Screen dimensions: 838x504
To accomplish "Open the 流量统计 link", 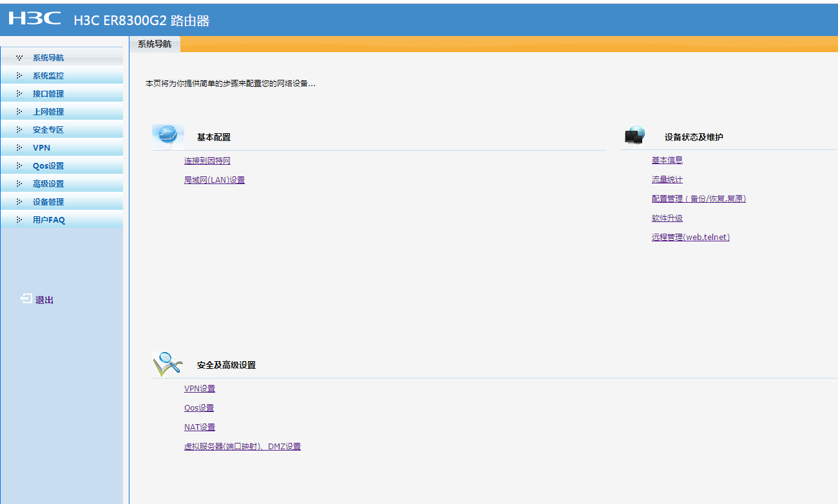I will [667, 180].
